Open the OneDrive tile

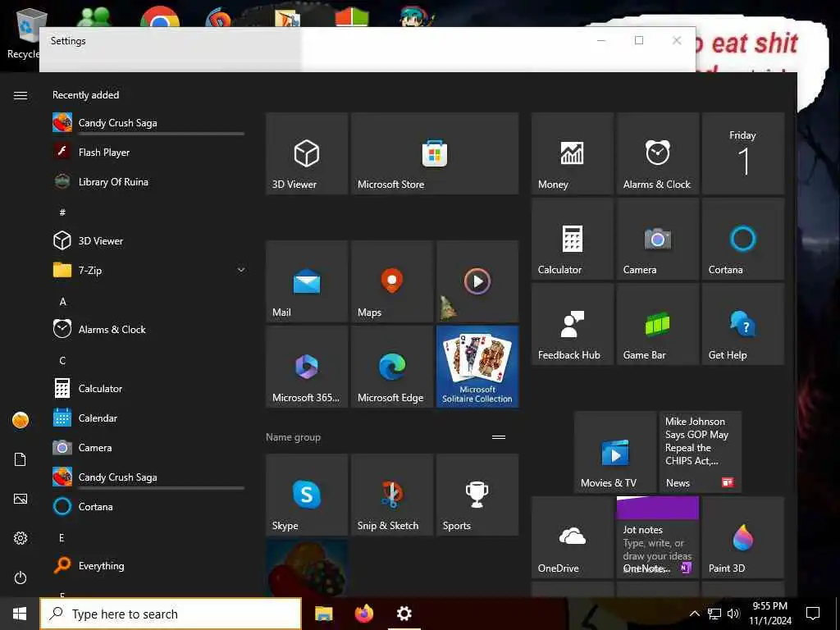click(572, 537)
